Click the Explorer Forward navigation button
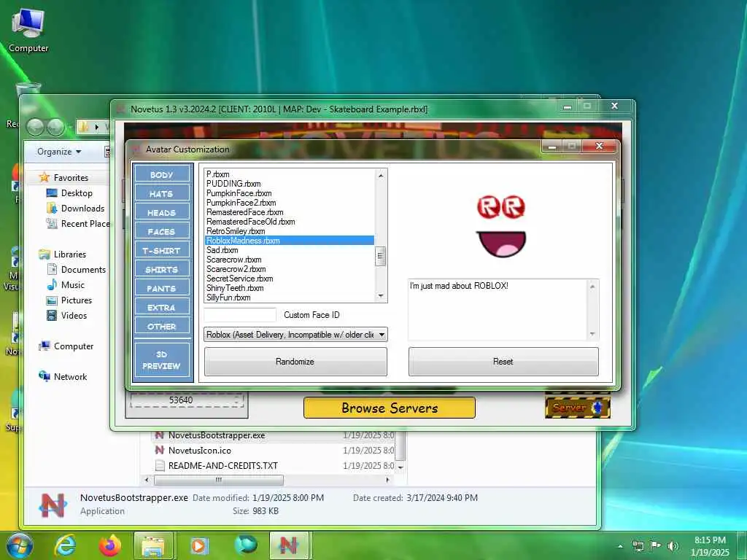This screenshot has width=747, height=560. tap(55, 127)
